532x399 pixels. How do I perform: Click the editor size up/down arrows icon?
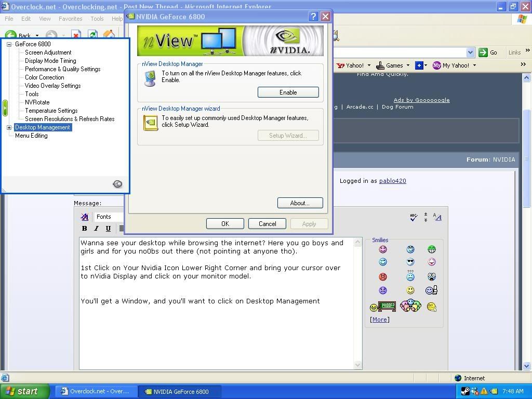[425, 217]
